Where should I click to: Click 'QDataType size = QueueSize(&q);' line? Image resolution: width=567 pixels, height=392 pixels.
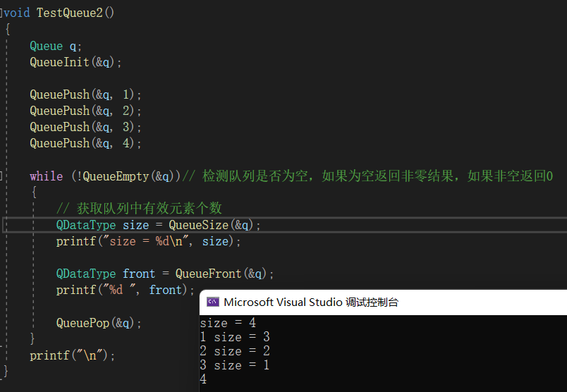pos(158,226)
